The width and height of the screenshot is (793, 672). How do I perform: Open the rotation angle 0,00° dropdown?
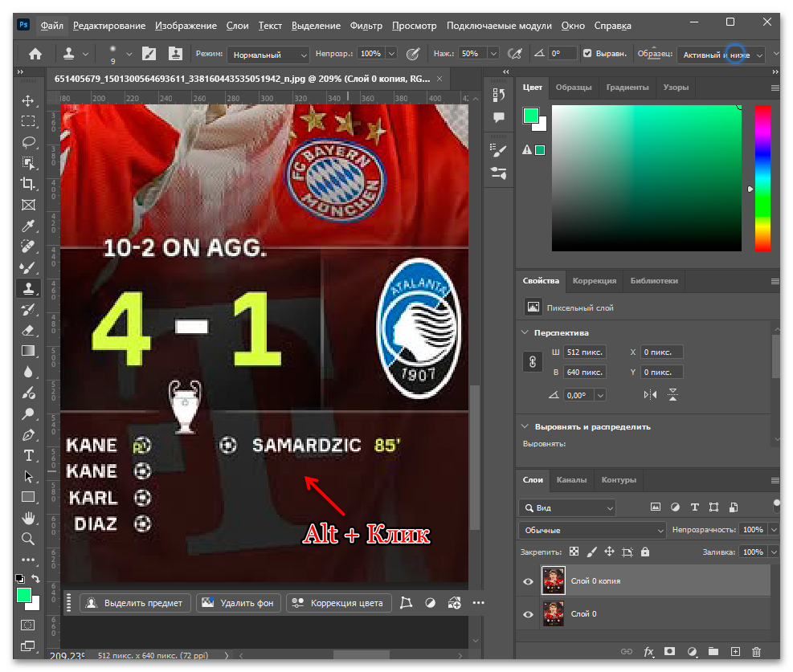600,395
